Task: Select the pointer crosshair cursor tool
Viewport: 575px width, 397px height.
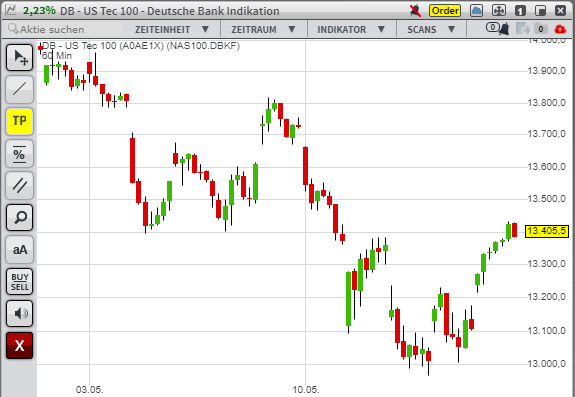Action: (19, 57)
